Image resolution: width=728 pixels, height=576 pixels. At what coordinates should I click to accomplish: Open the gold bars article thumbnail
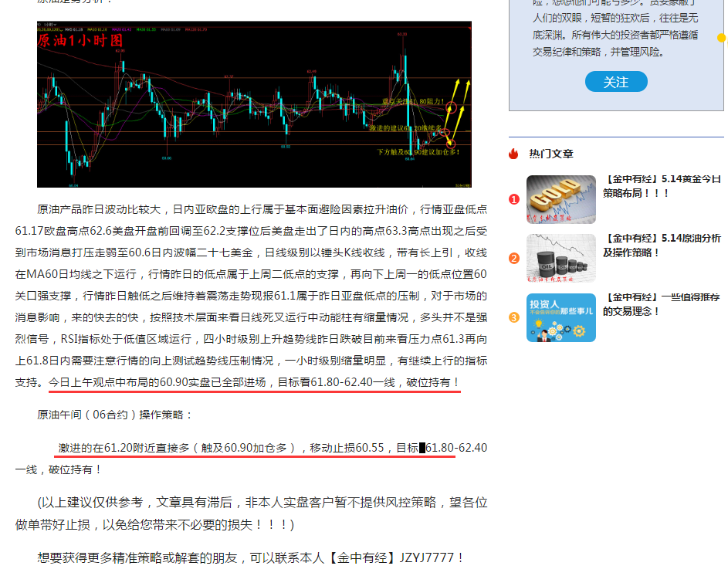coord(561,199)
